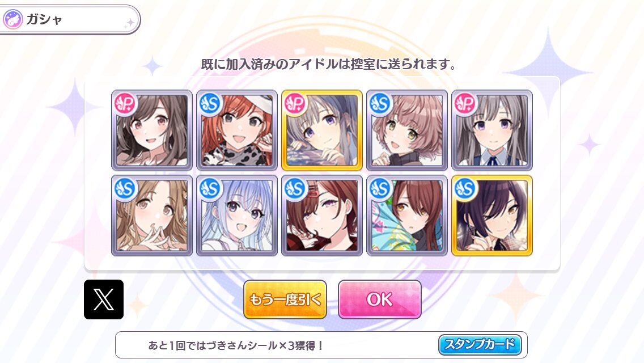Image resolution: width=644 pixels, height=363 pixels.
Task: Select the ガシャ header tab
Action: 70,19
